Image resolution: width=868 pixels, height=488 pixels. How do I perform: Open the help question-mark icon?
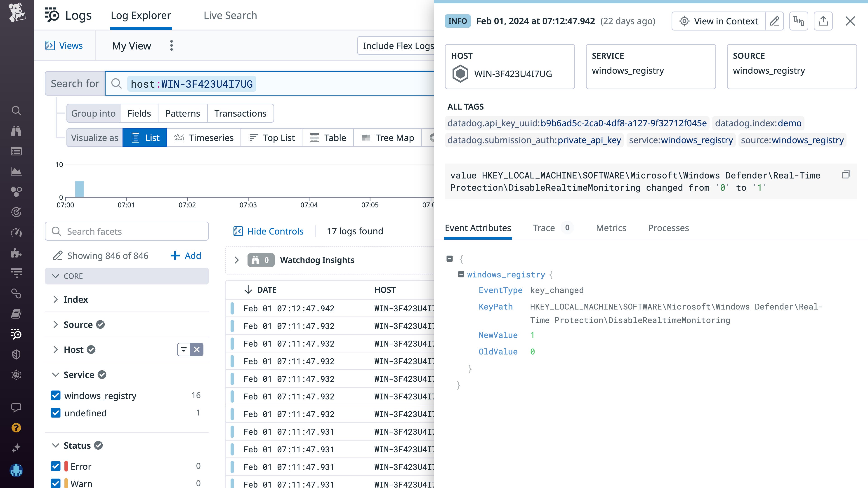[x=16, y=428]
